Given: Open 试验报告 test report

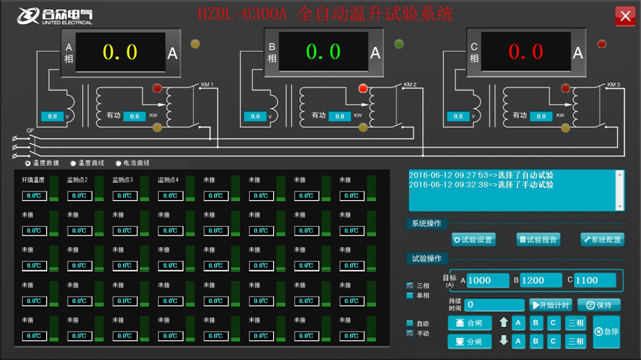Looking at the screenshot, I should click(538, 239).
